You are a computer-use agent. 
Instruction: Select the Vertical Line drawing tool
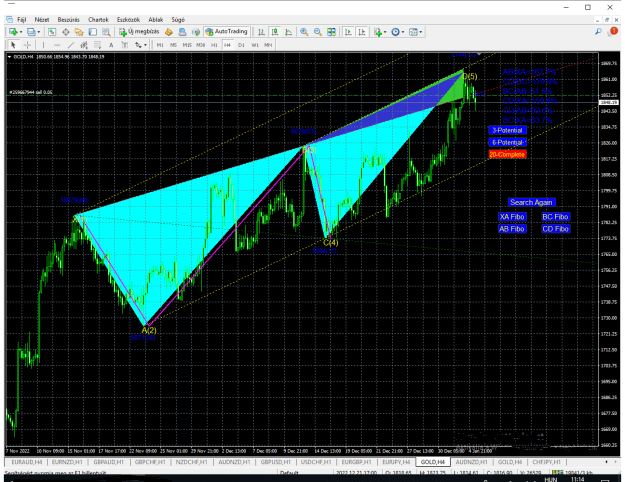(x=43, y=45)
